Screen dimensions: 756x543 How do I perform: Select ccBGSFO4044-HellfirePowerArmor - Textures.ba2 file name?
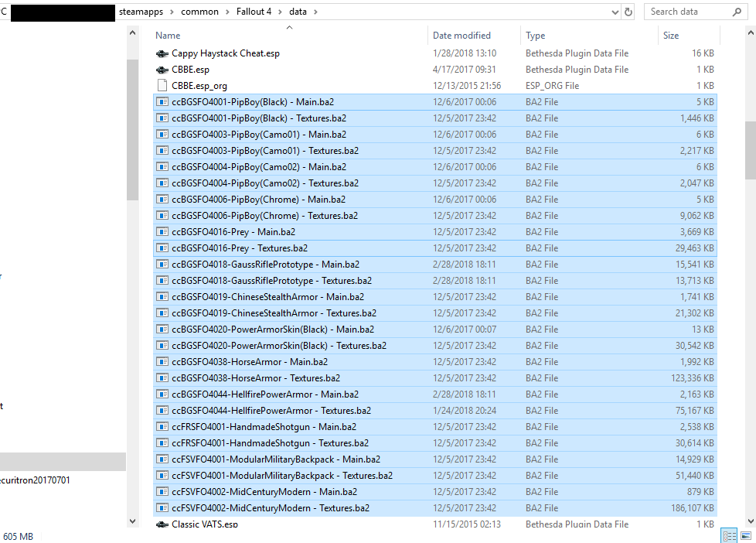click(x=271, y=411)
